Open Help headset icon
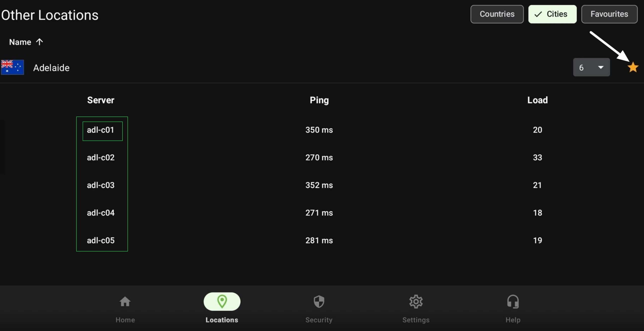 tap(513, 302)
